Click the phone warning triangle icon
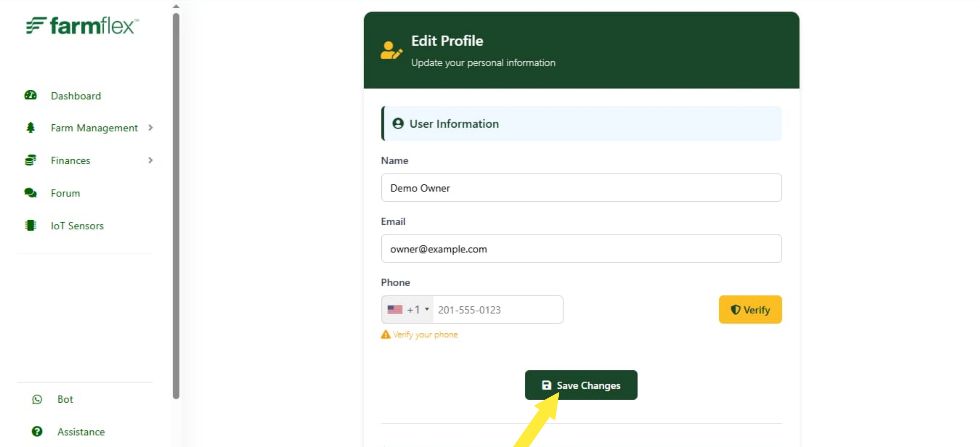This screenshot has height=447, width=980. point(386,334)
